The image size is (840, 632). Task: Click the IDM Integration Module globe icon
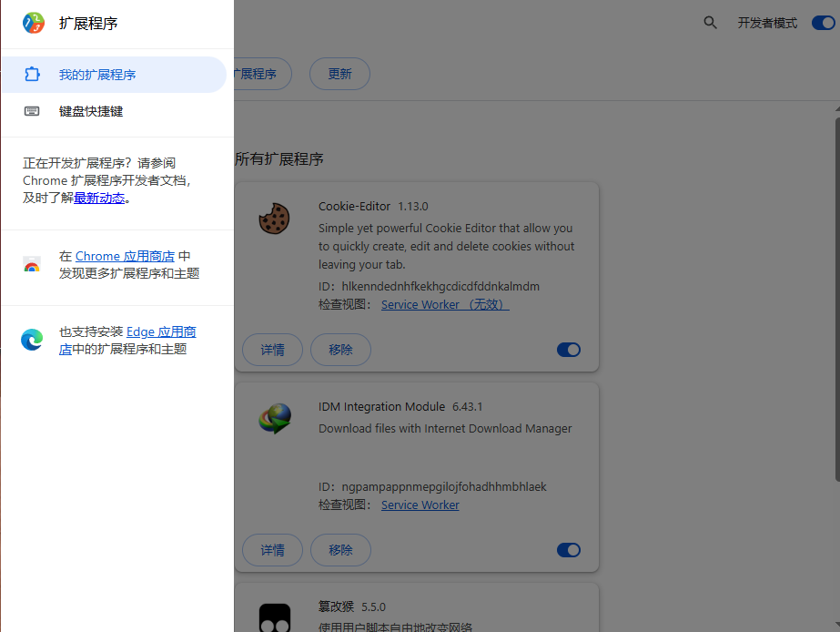275,419
